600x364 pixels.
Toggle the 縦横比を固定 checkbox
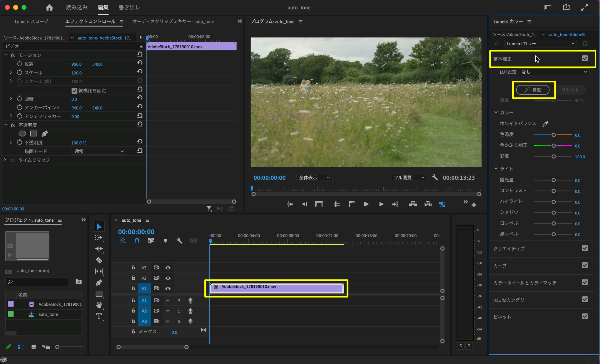(x=74, y=91)
